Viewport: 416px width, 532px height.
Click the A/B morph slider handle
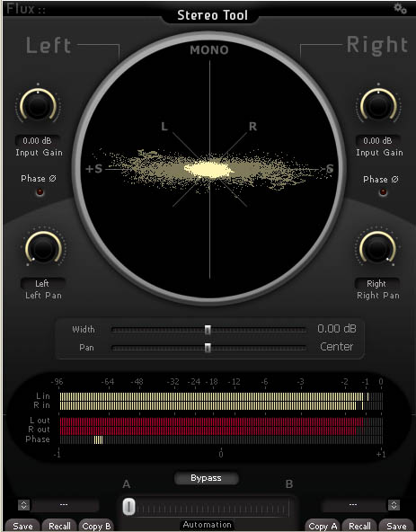pos(128,507)
